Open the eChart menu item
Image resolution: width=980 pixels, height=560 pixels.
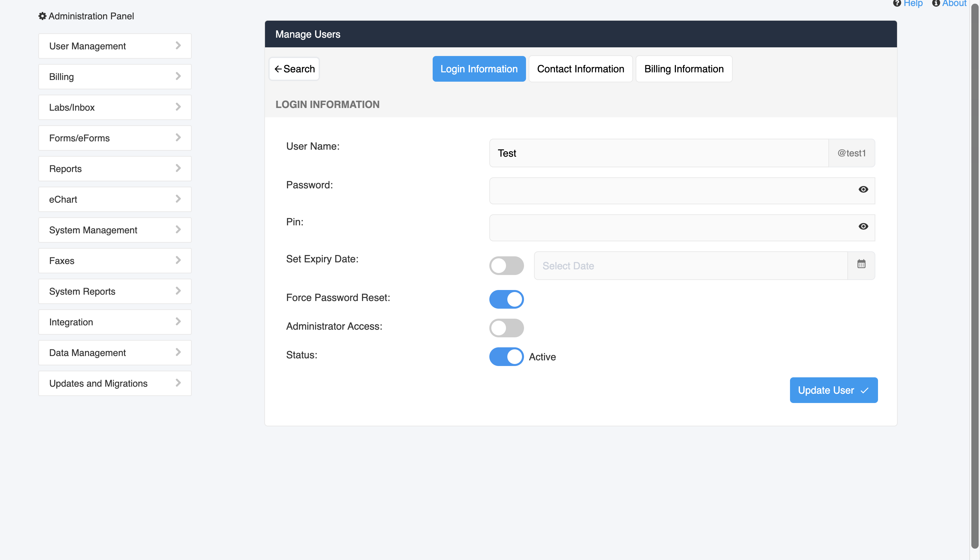tap(115, 199)
